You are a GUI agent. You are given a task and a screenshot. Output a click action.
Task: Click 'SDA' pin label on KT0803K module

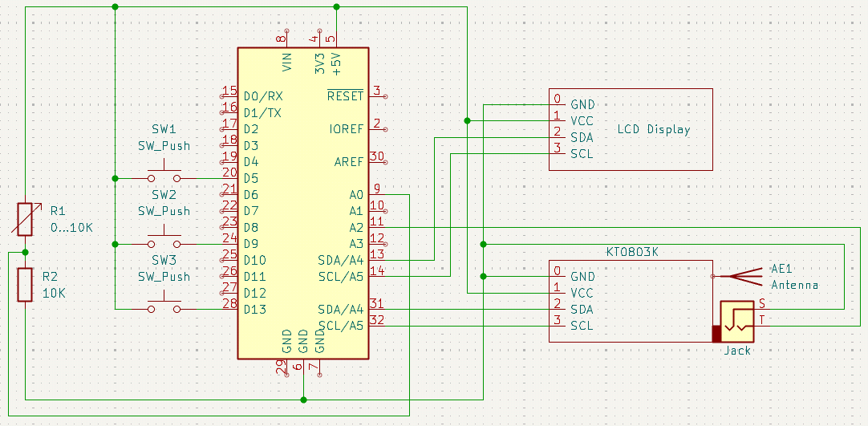coord(582,309)
